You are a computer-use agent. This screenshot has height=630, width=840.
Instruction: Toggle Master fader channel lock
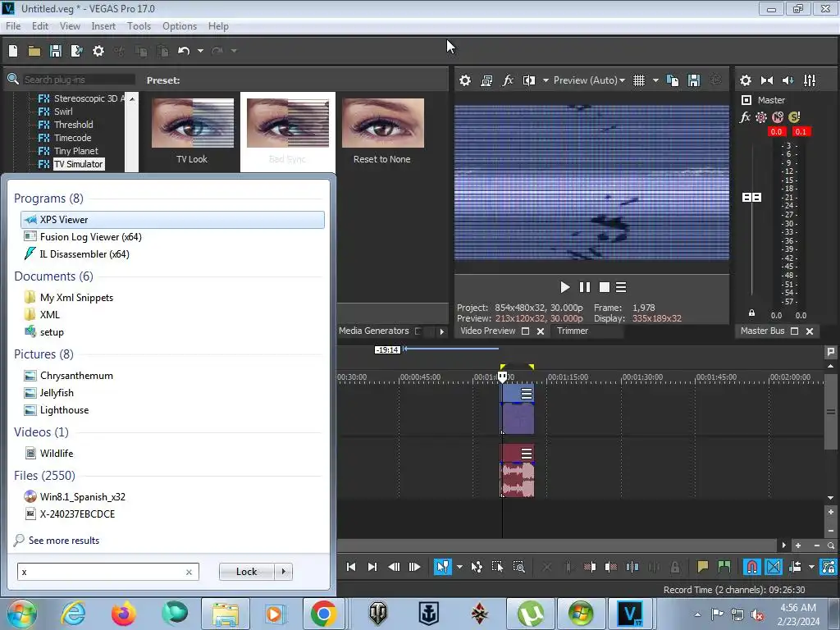coord(751,313)
